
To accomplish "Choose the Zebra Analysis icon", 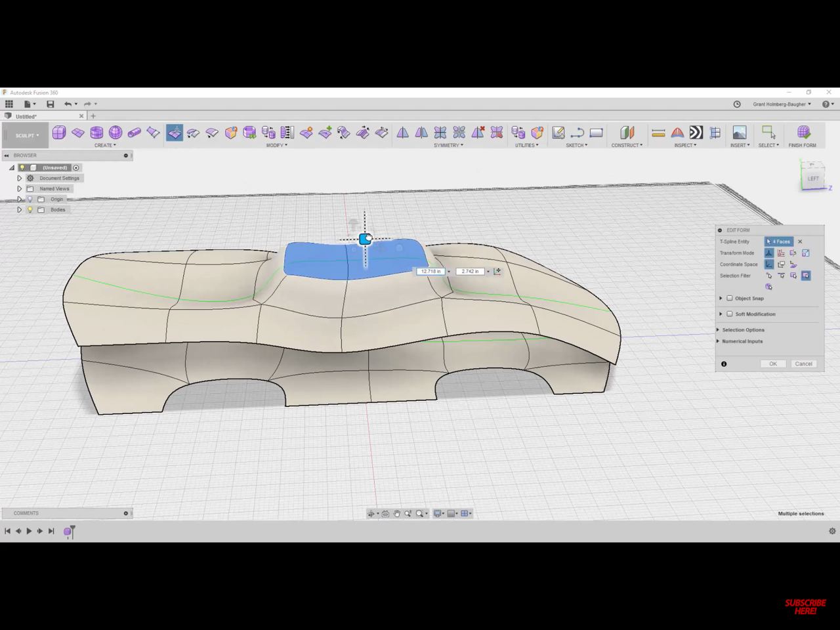I will (x=696, y=133).
